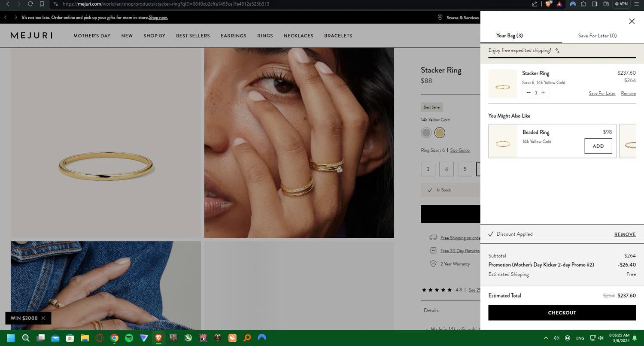
Task: Remove the applied discount
Action: 625,234
